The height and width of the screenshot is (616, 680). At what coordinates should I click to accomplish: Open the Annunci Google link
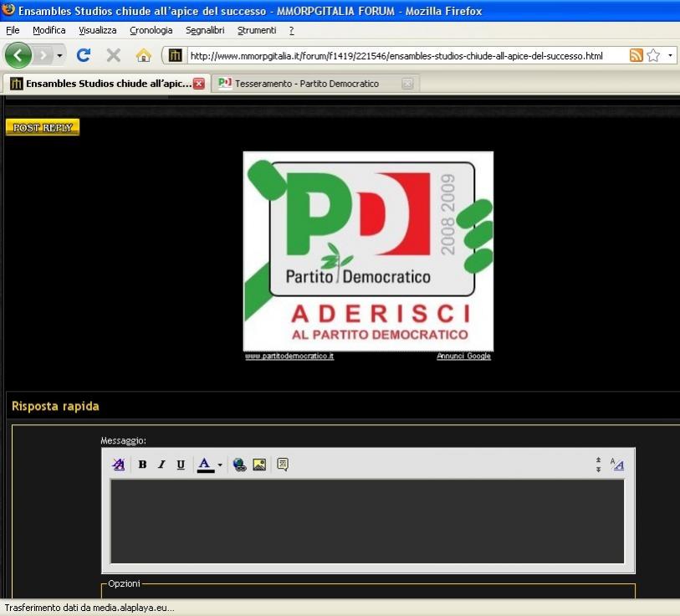coord(463,356)
